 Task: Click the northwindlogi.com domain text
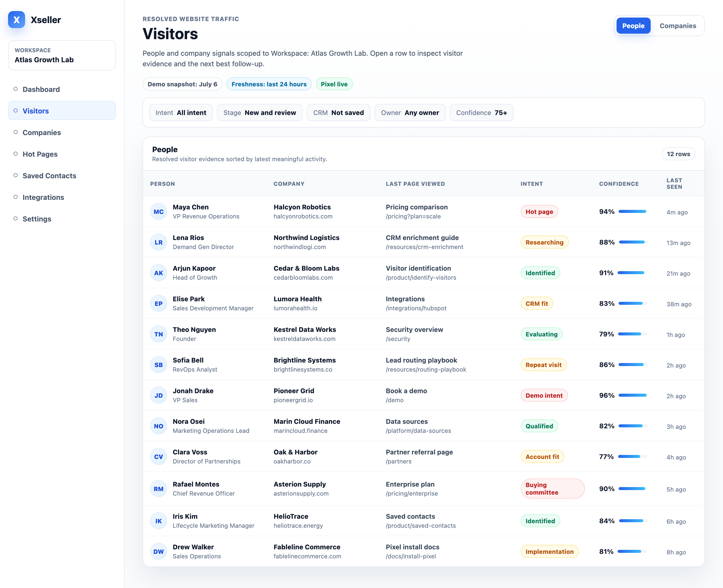click(300, 247)
